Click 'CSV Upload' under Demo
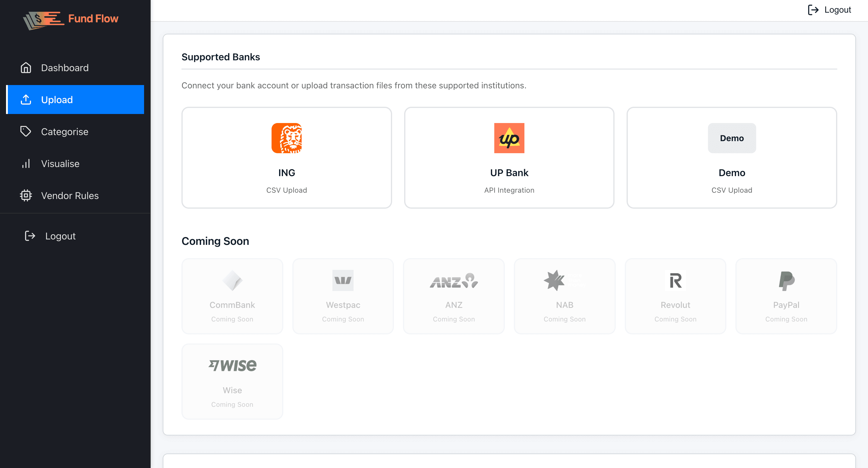 click(732, 190)
